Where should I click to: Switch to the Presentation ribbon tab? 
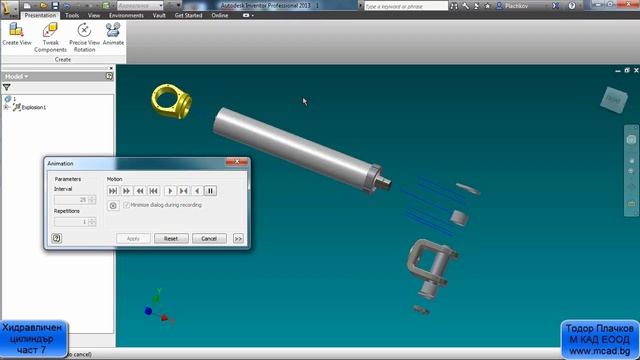point(40,15)
